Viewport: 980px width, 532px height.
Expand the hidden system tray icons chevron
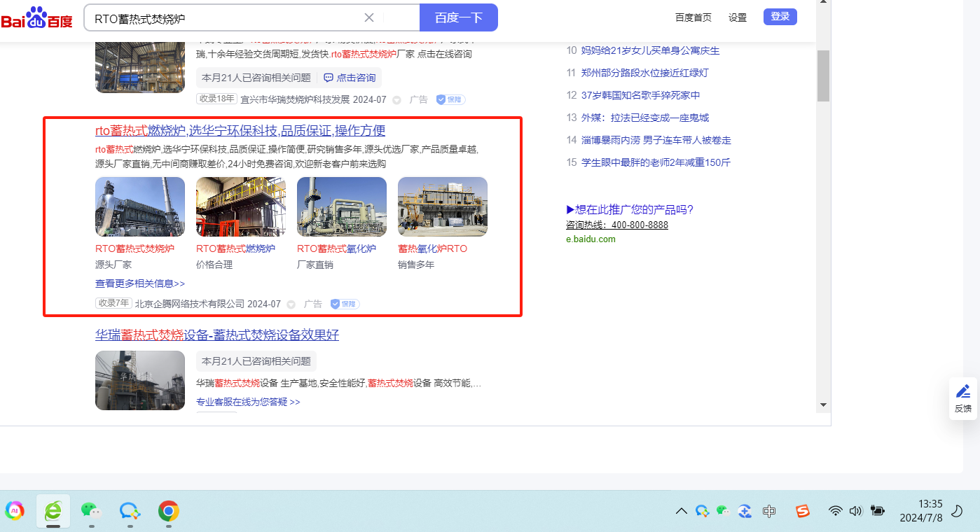pyautogui.click(x=681, y=511)
